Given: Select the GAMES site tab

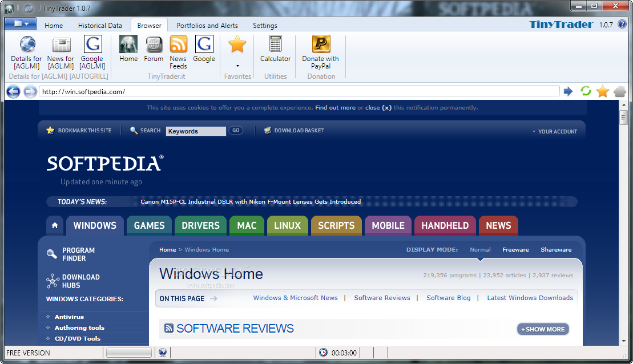Looking at the screenshot, I should click(150, 225).
